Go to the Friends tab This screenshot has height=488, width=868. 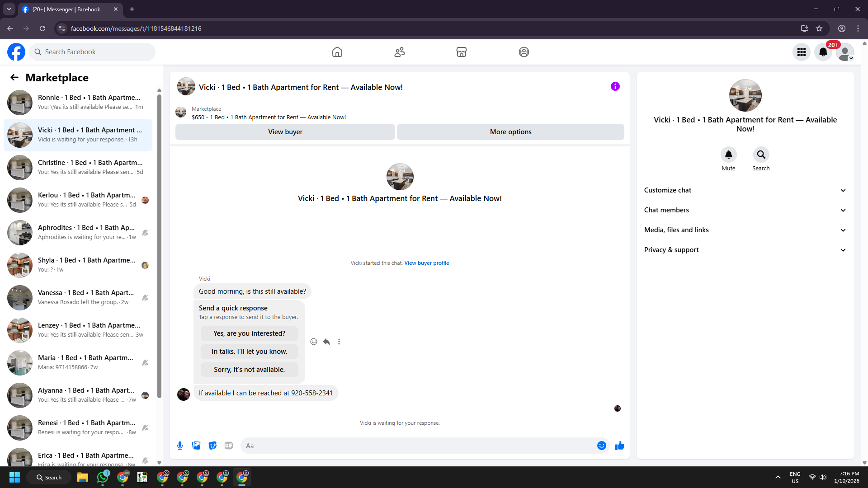tap(399, 52)
